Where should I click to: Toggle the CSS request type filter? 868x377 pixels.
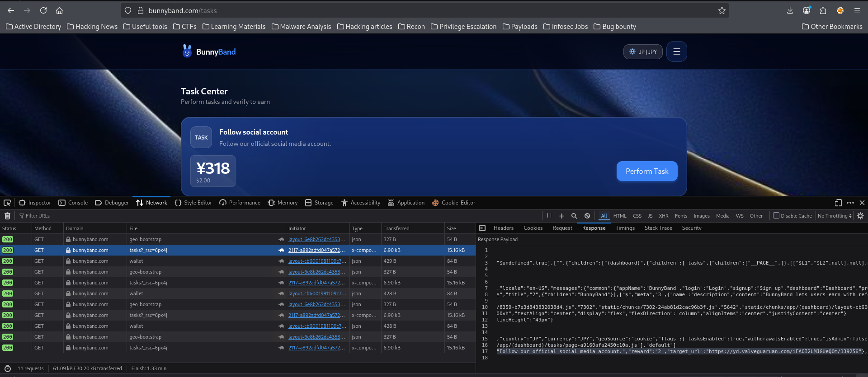(637, 216)
